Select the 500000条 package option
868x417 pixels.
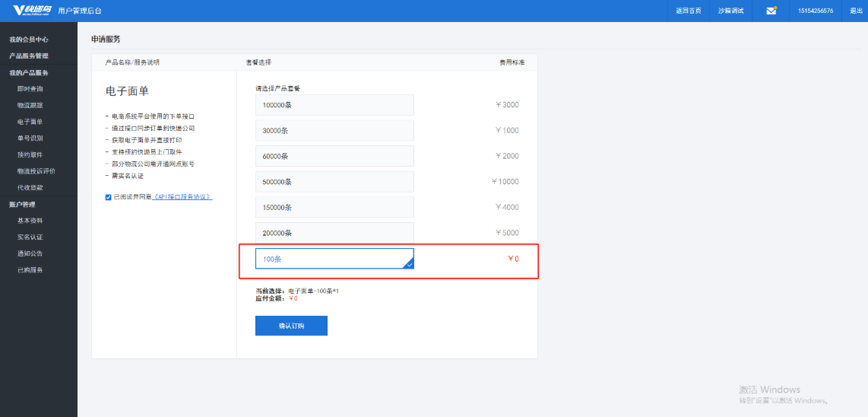334,182
